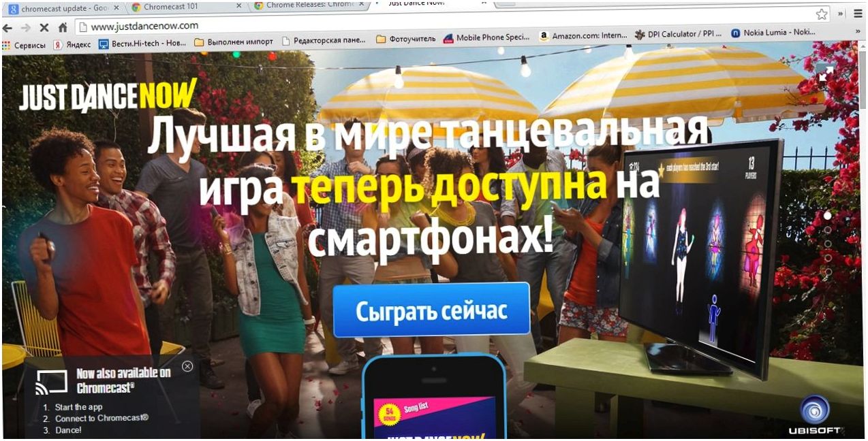Open the DPI Calculator / PPI bookmark
868x441 pixels.
pos(677,34)
